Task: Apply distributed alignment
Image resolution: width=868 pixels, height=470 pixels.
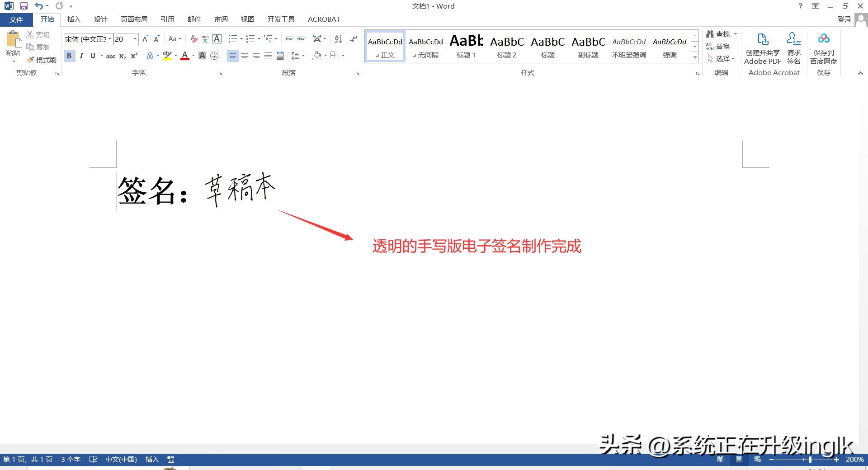Action: click(x=280, y=56)
